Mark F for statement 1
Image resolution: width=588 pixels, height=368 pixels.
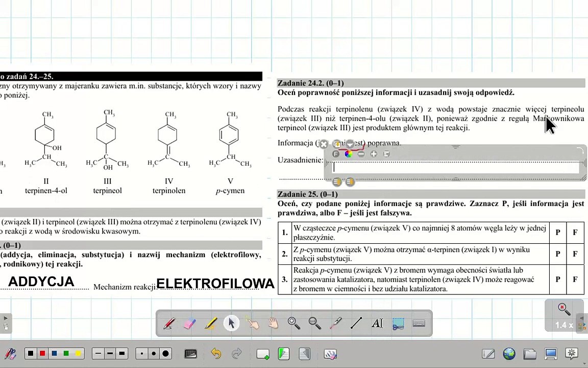tap(575, 233)
